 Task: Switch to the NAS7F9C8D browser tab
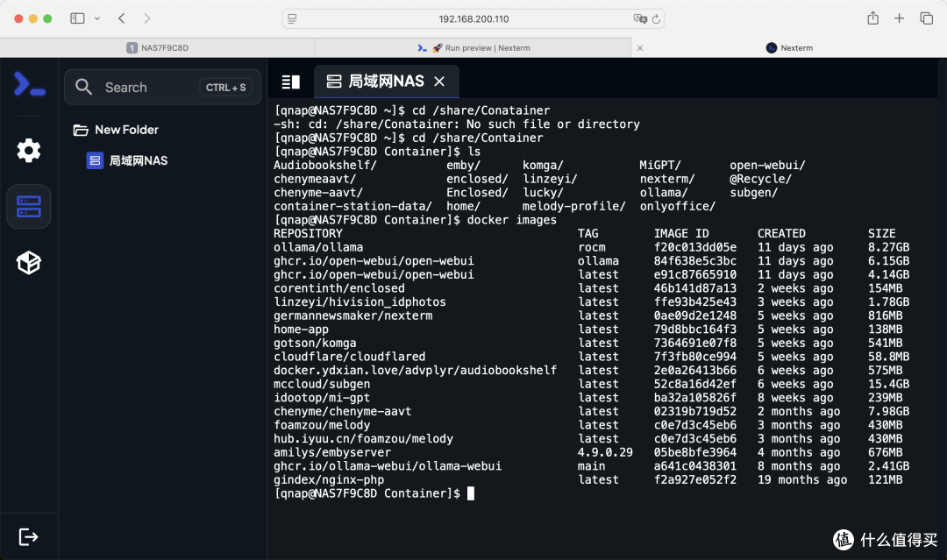click(x=158, y=48)
